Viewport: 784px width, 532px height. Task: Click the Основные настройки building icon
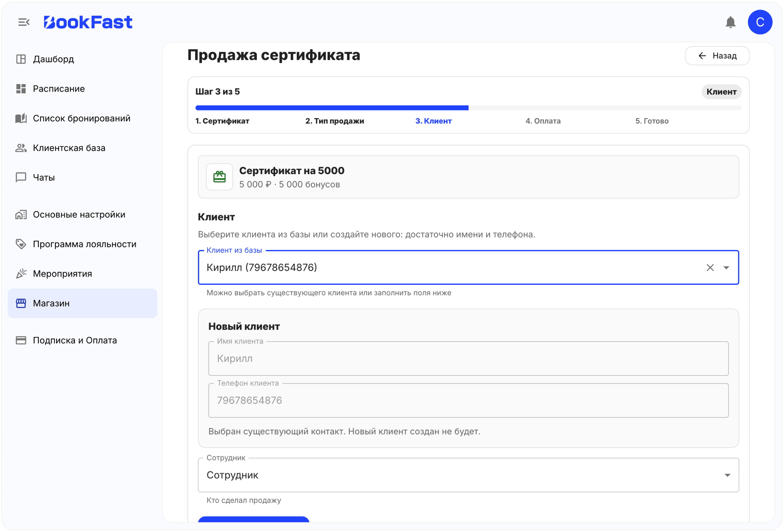click(21, 215)
